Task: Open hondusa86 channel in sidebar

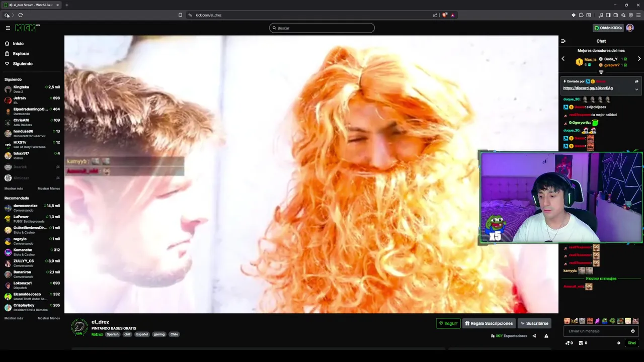Action: point(32,133)
